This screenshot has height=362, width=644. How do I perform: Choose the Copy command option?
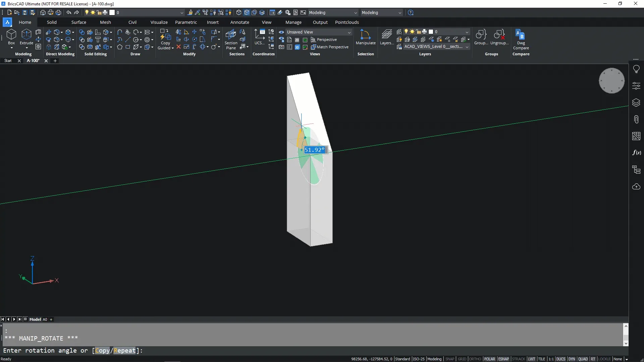coord(102,351)
